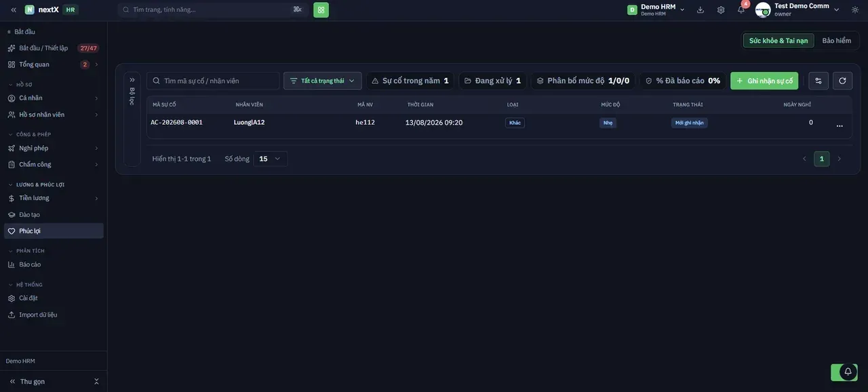
Task: Open row actions for AC-202608-0001
Action: tap(840, 125)
